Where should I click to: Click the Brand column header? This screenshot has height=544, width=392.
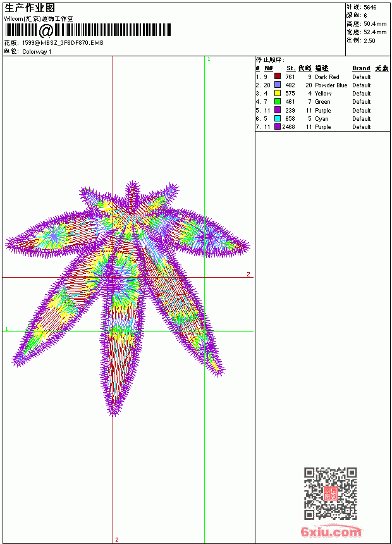[x=361, y=68]
